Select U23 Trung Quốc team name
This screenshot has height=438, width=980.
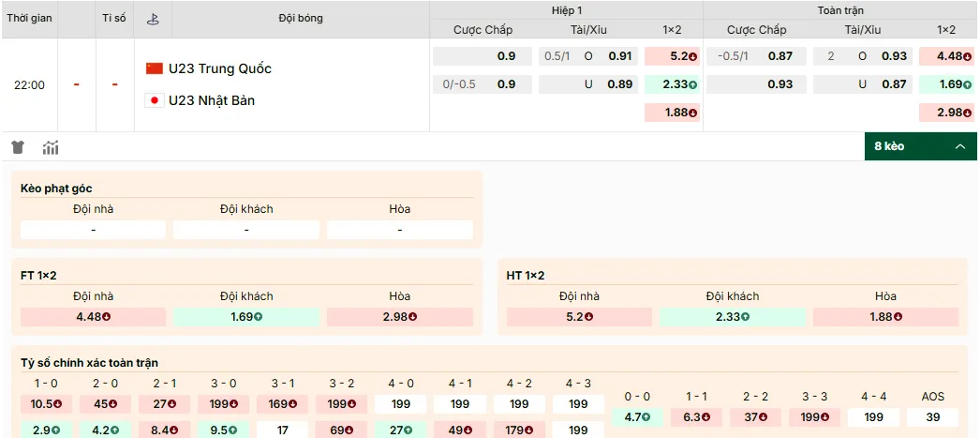pos(220,68)
